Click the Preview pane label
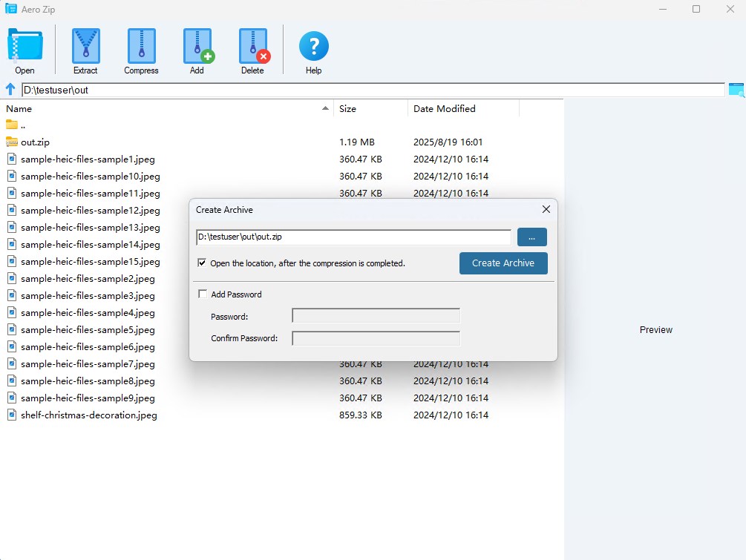Image resolution: width=746 pixels, height=560 pixels. tap(656, 330)
